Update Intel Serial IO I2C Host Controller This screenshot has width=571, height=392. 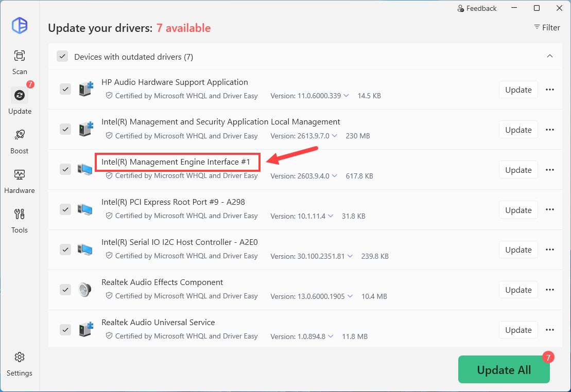tap(518, 250)
